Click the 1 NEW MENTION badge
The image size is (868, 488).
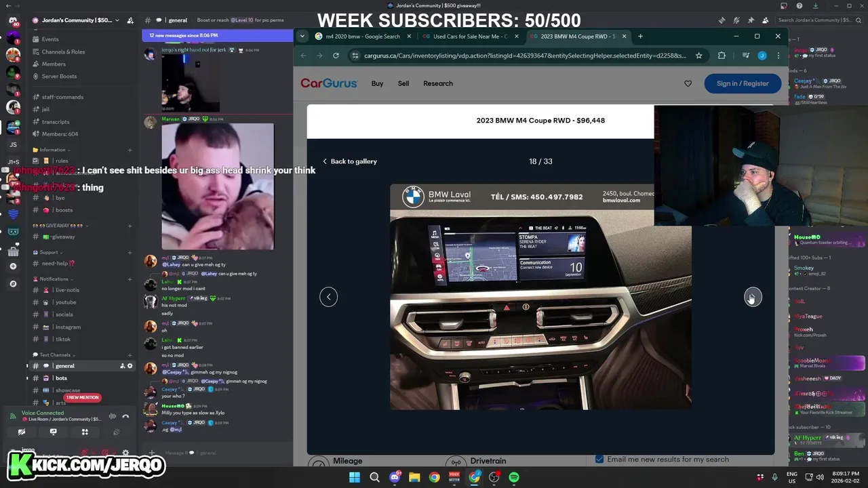[x=83, y=397]
